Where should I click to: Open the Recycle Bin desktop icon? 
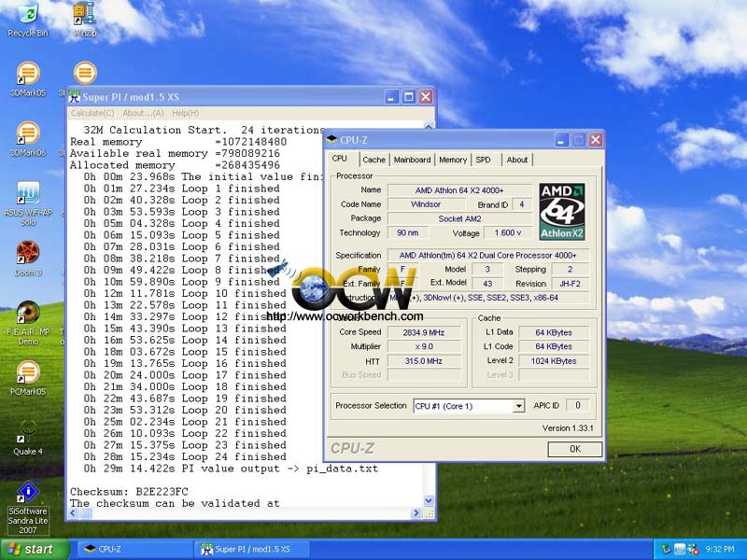click(28, 19)
